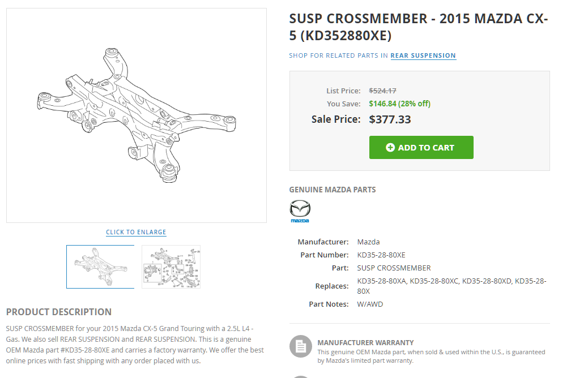
Task: Click the Manufacturer Warranty heading text
Action: pos(365,342)
